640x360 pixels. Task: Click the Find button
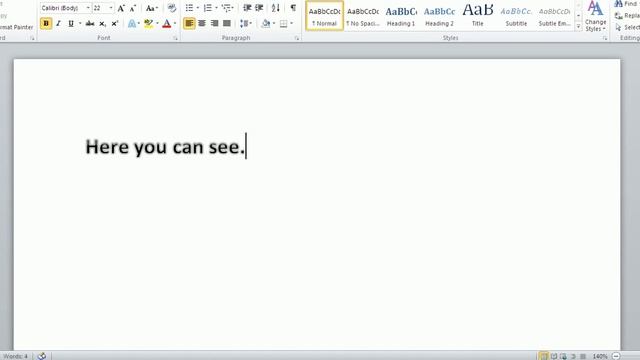tap(627, 4)
